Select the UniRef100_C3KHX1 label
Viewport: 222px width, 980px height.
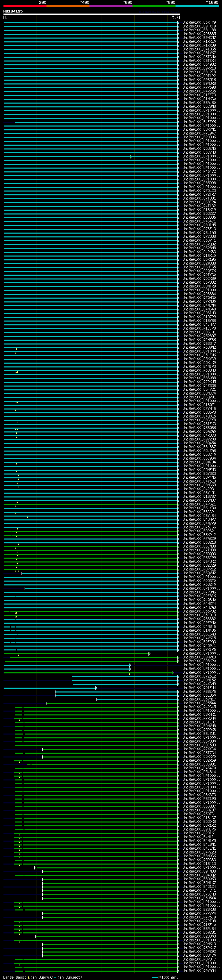tap(199, 714)
